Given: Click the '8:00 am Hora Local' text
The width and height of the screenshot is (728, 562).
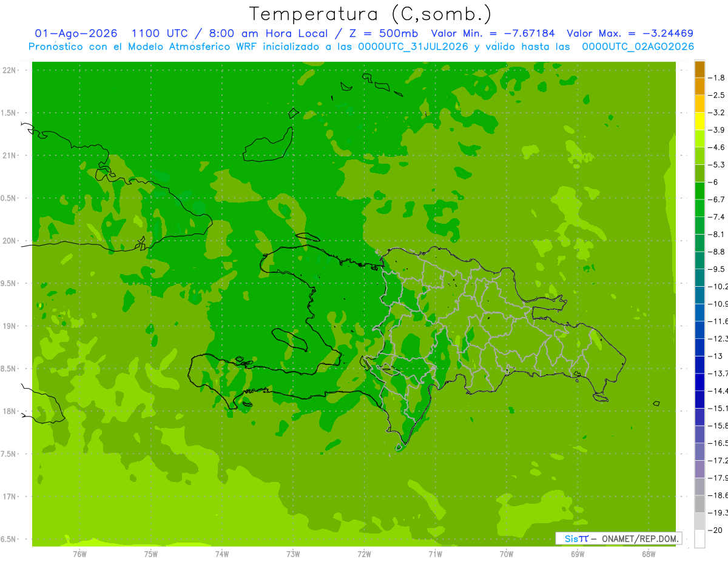Looking at the screenshot, I should click(269, 33).
